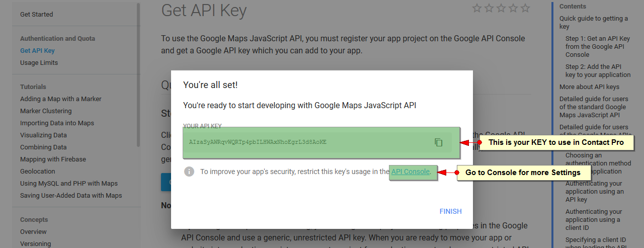Click the fourth rating star
The height and width of the screenshot is (248, 644).
pyautogui.click(x=513, y=8)
